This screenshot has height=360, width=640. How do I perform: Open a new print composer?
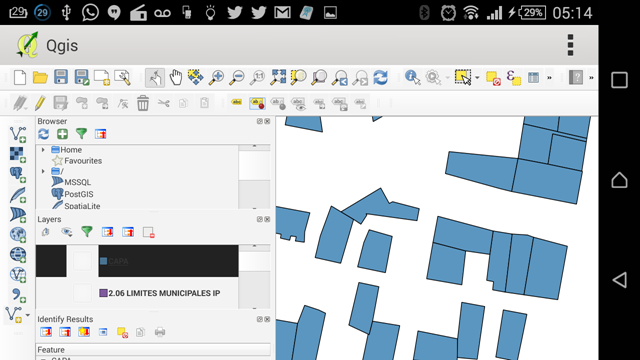102,78
